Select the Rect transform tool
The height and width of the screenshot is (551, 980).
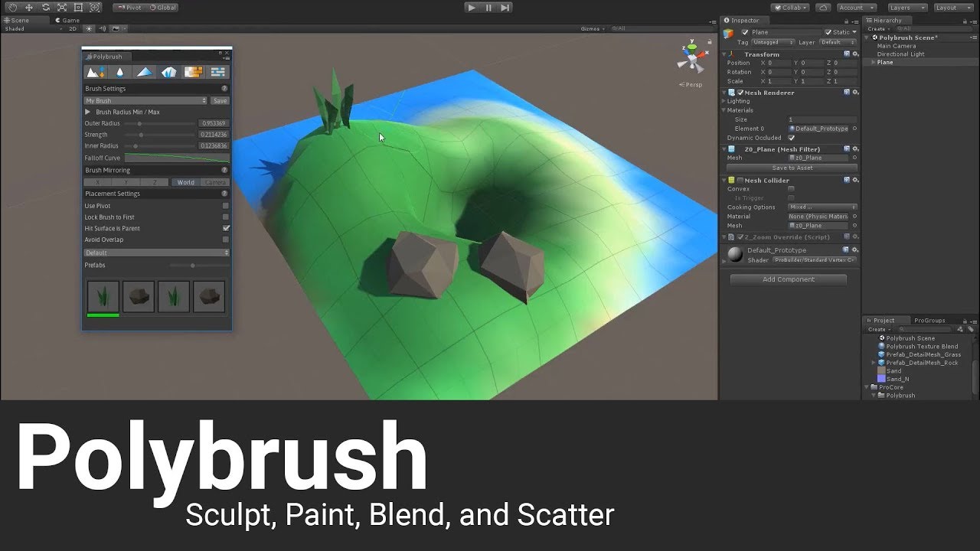(x=78, y=7)
